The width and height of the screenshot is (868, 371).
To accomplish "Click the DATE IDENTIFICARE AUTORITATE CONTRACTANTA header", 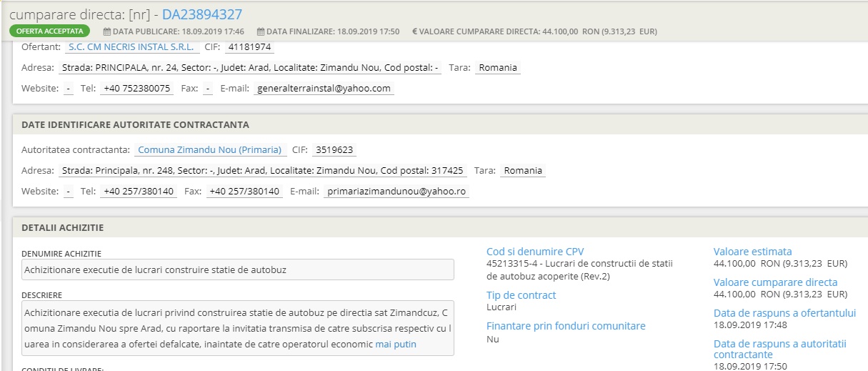I will click(x=136, y=124).
